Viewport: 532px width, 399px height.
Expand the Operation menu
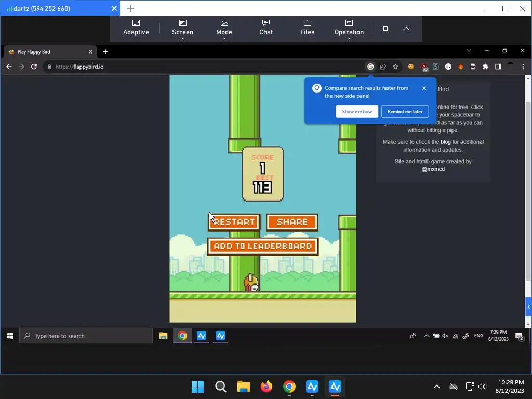pos(349,29)
